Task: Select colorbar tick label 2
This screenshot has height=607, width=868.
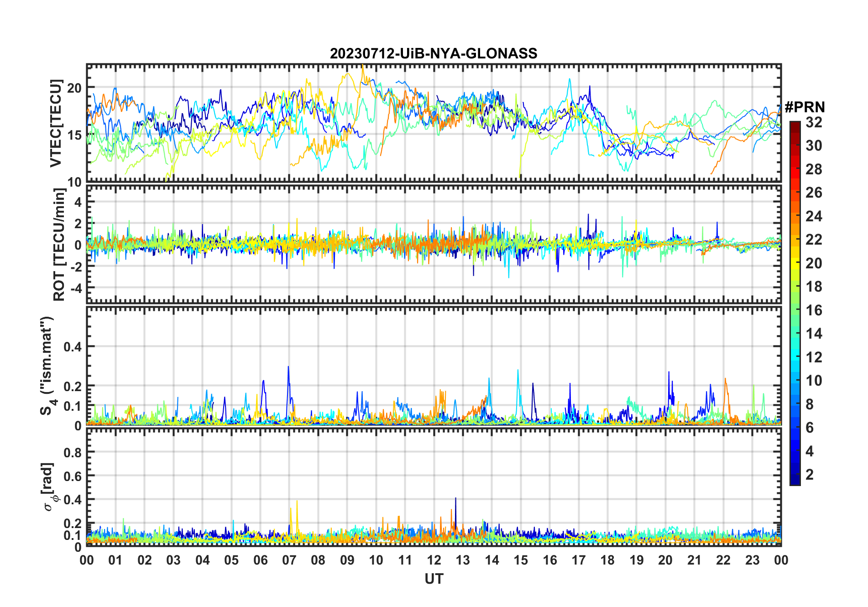Action: [810, 475]
